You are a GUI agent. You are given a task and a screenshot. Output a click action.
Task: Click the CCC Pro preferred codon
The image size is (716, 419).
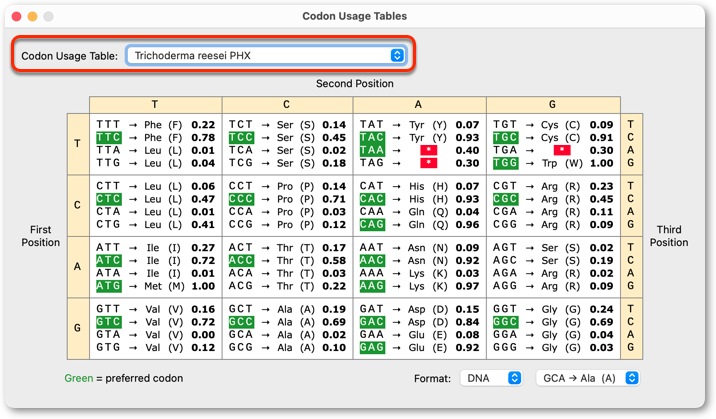pyautogui.click(x=241, y=199)
